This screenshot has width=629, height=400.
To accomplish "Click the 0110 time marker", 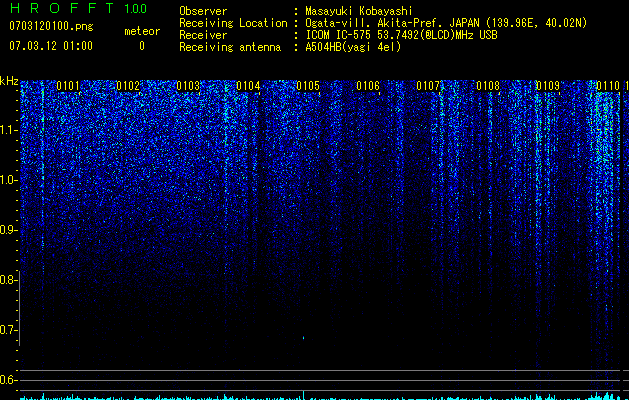I will point(608,86).
